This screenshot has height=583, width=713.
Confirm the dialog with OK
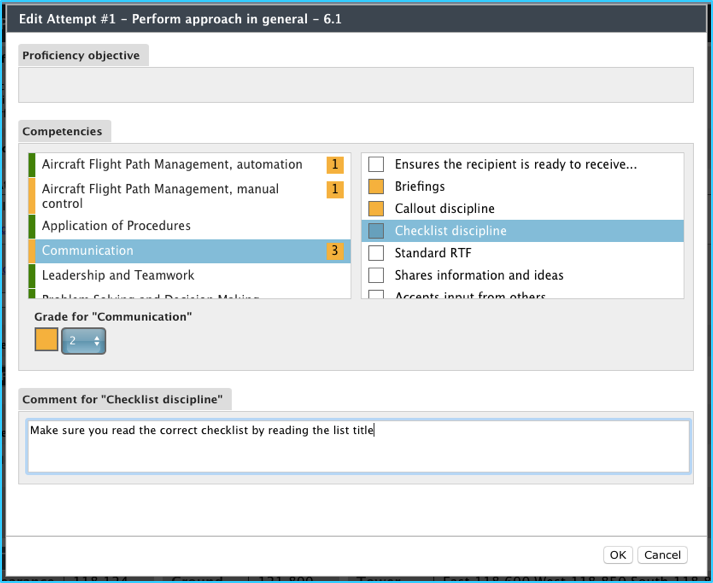[x=618, y=555]
